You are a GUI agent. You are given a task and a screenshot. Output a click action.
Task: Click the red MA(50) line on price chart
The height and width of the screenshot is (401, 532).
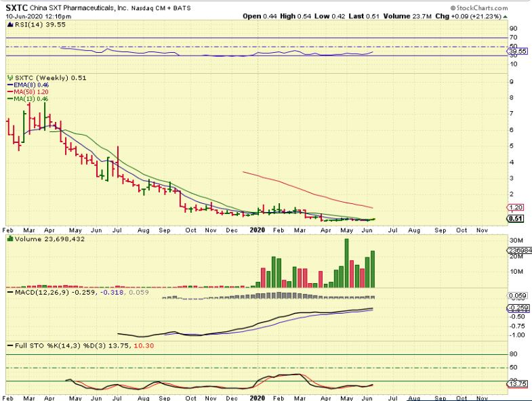pyautogui.click(x=307, y=191)
